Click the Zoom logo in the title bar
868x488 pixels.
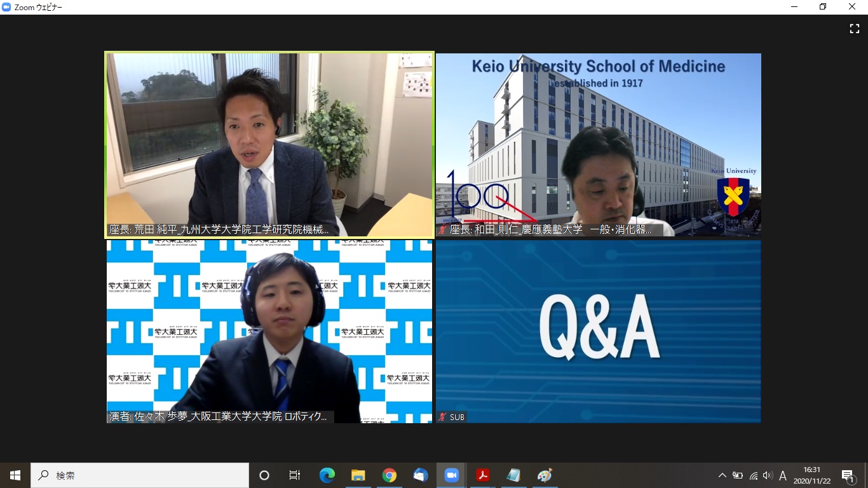point(7,7)
